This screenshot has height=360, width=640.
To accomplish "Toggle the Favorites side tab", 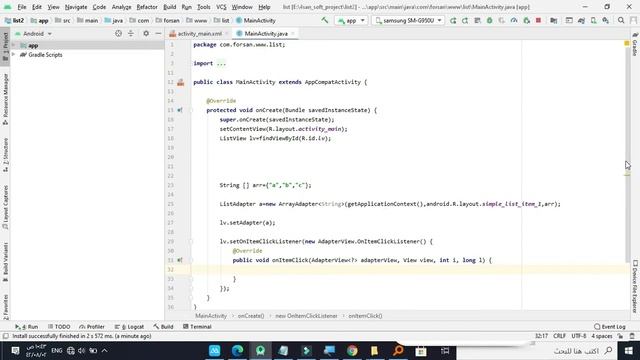I will point(5,307).
